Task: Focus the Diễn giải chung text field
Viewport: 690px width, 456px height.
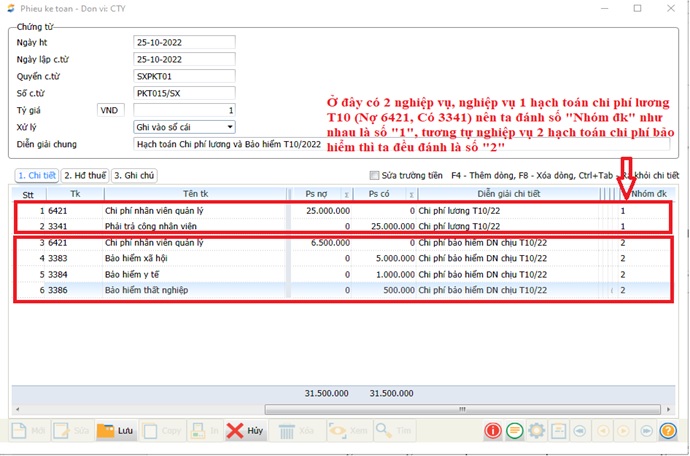Action: pos(230,144)
